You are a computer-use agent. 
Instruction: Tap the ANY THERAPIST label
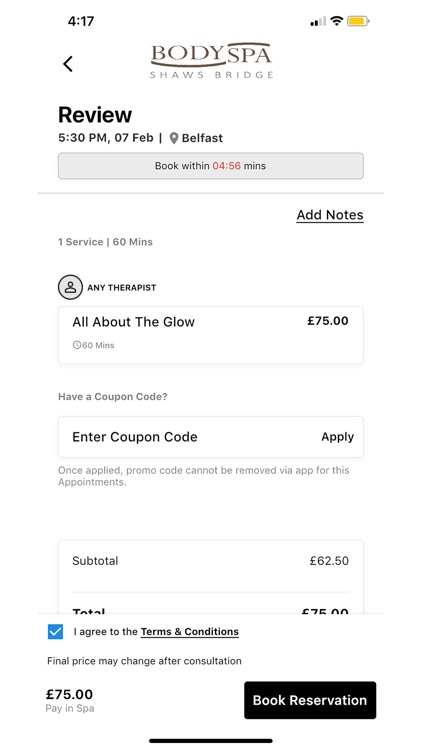(x=122, y=288)
